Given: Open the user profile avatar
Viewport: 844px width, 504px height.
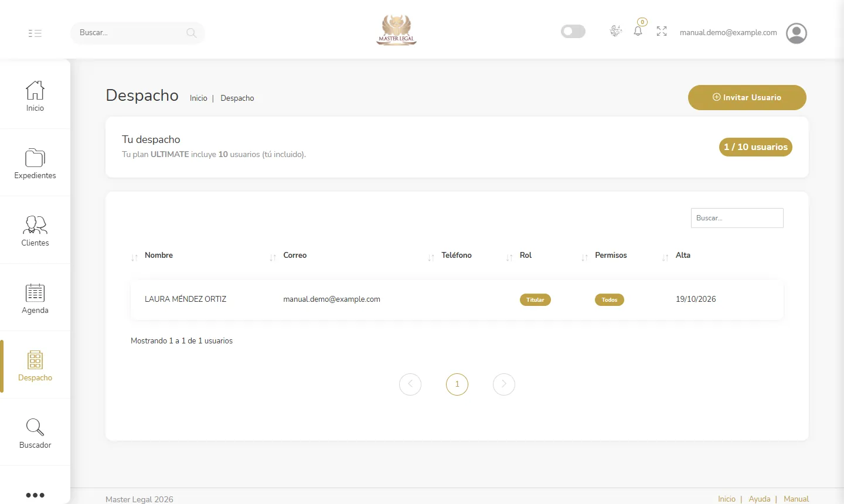Looking at the screenshot, I should pyautogui.click(x=797, y=33).
